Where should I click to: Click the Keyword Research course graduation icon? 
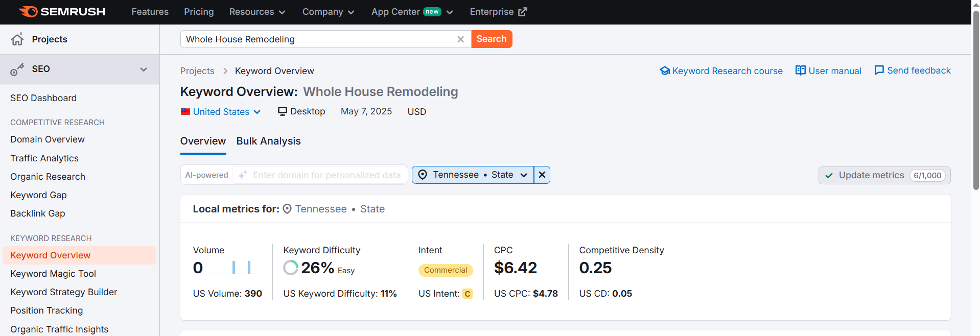(x=665, y=71)
